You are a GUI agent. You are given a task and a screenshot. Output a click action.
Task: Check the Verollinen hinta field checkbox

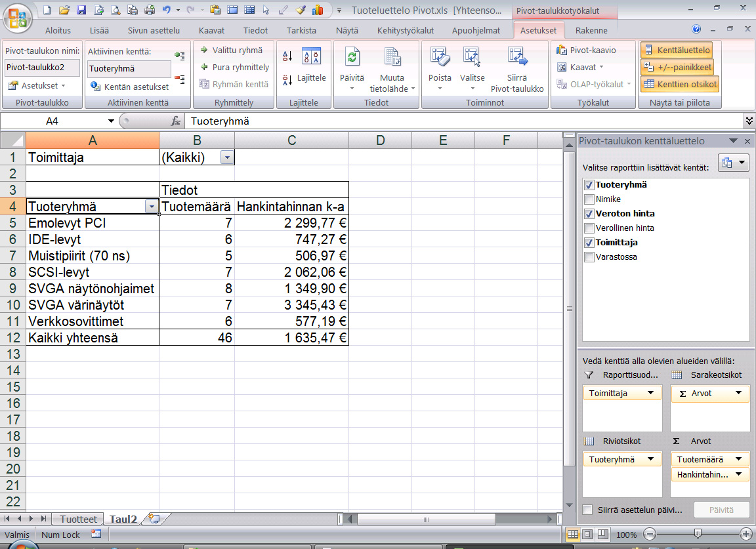click(x=589, y=228)
